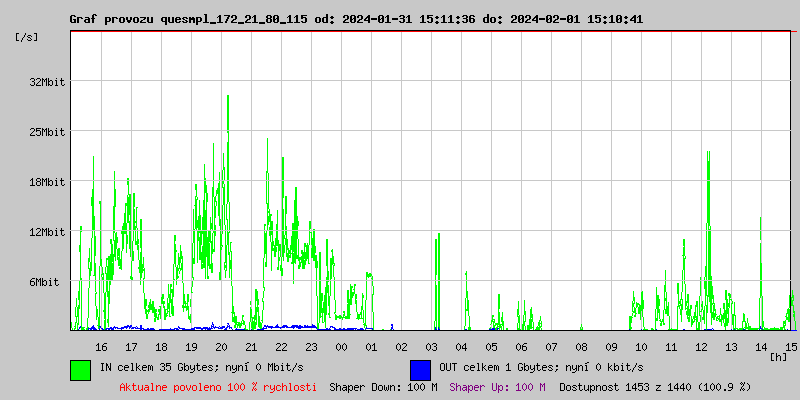Click hour 00 on the time axis
The image size is (800, 400).
341,346
